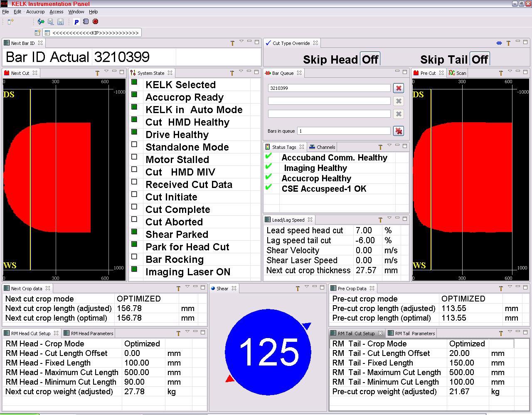Click the blue shear position dial
This screenshot has height=415, width=532.
pyautogui.click(x=268, y=352)
